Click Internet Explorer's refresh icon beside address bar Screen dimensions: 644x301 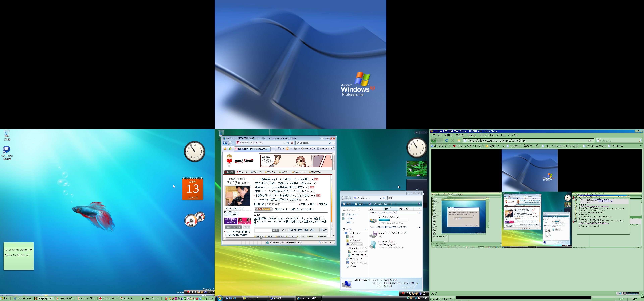[288, 143]
